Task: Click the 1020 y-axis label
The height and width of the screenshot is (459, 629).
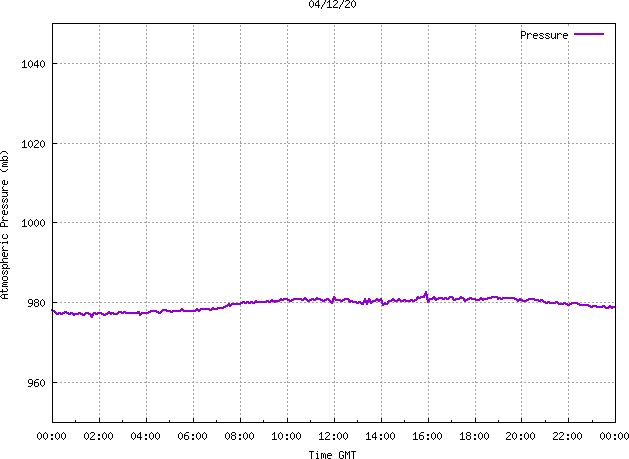Action: (33, 144)
